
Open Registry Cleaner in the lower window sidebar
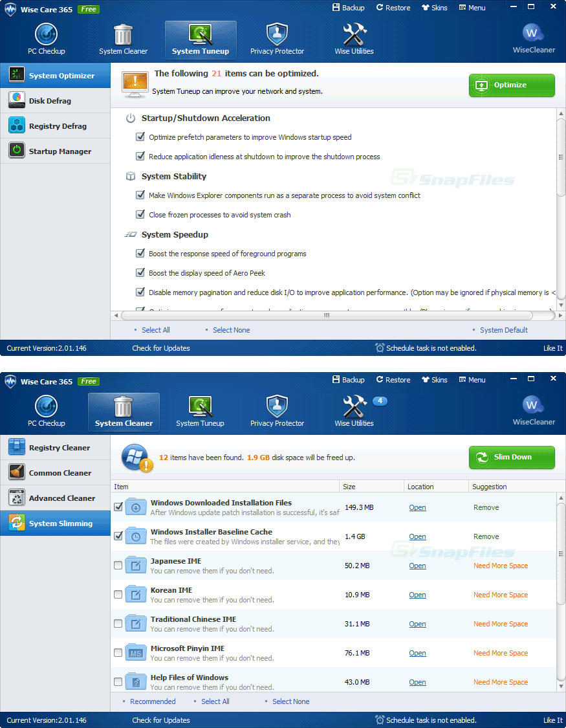[x=55, y=448]
